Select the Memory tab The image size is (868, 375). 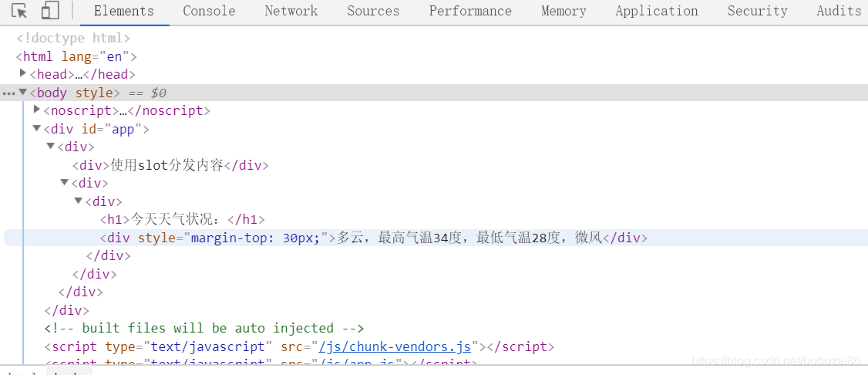point(564,11)
